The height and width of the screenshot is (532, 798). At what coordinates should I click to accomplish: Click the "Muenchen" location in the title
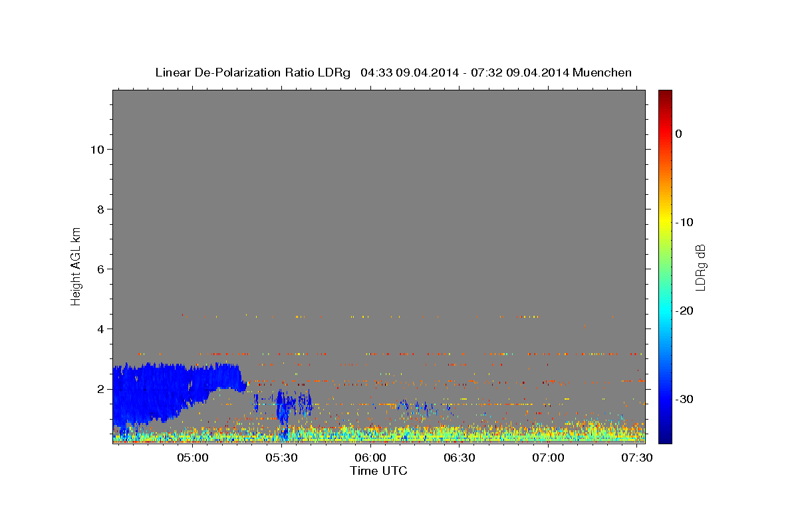point(602,72)
